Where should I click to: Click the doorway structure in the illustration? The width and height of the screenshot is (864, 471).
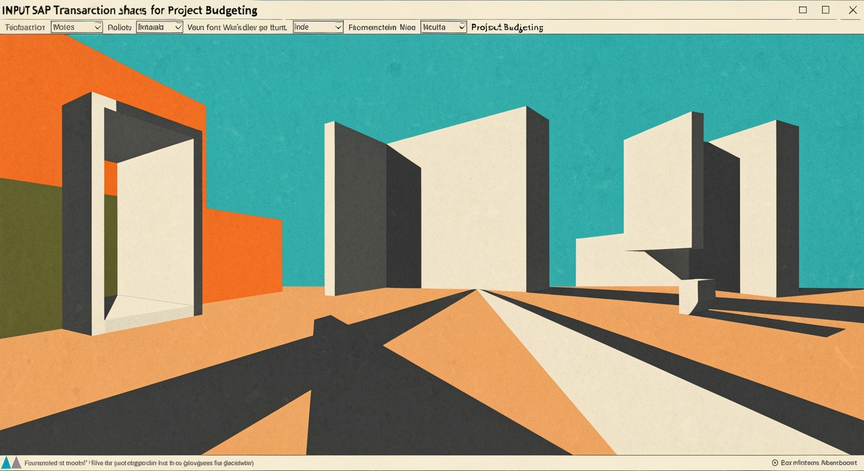pyautogui.click(x=132, y=214)
